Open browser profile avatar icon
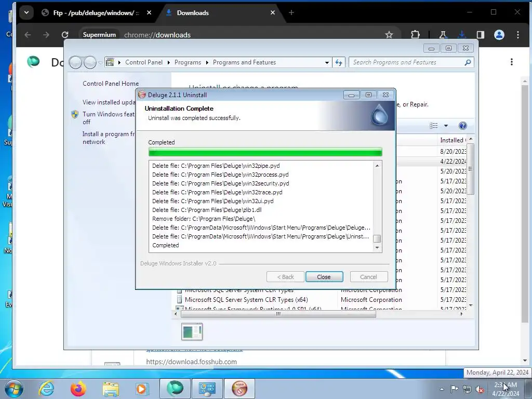 click(x=499, y=35)
